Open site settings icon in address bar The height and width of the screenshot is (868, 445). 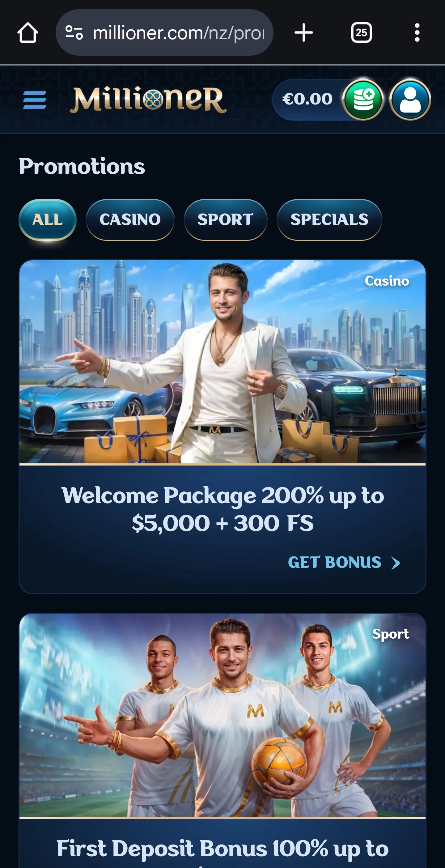coord(74,33)
